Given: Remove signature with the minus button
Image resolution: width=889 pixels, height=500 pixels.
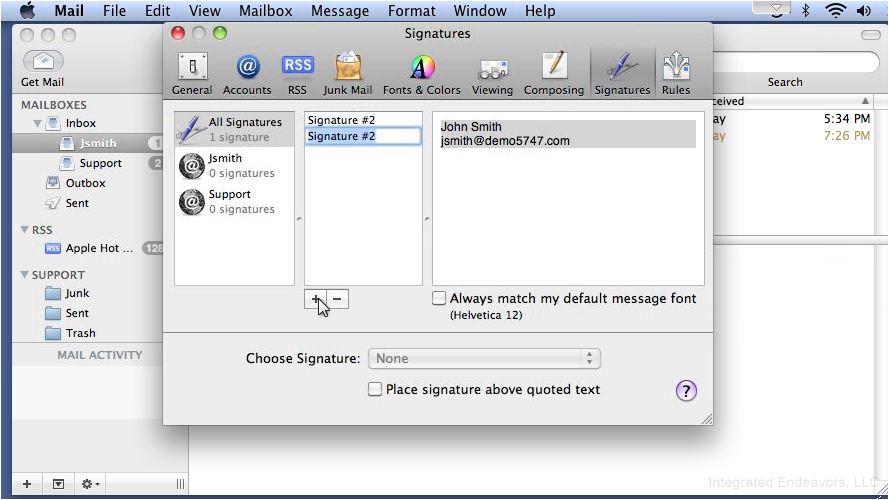Looking at the screenshot, I should coord(337,299).
